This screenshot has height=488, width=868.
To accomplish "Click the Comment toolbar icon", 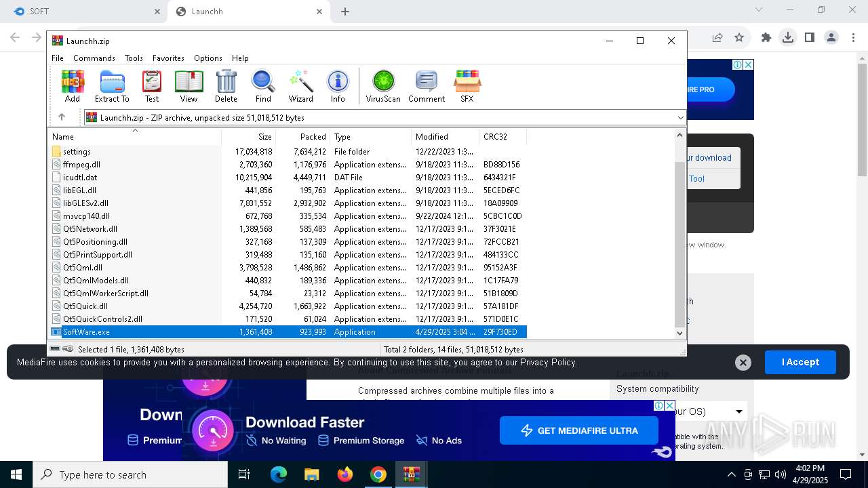I will (427, 86).
